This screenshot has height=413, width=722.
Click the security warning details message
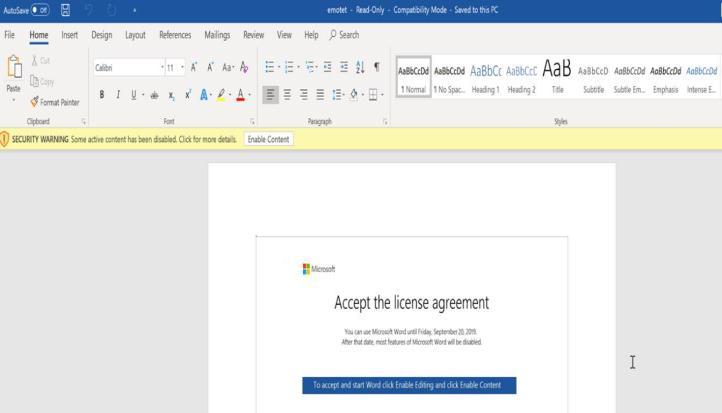point(154,140)
